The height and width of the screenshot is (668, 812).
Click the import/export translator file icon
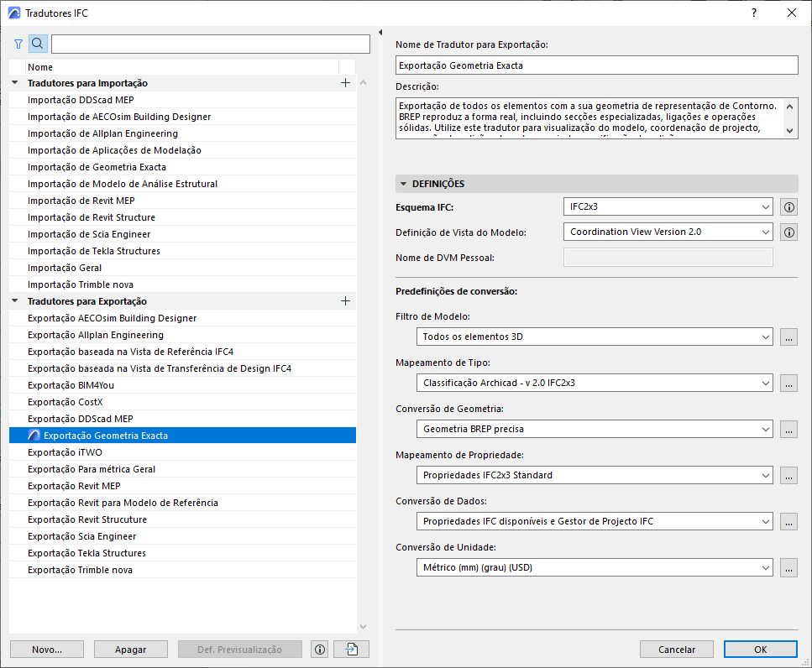pyautogui.click(x=351, y=650)
